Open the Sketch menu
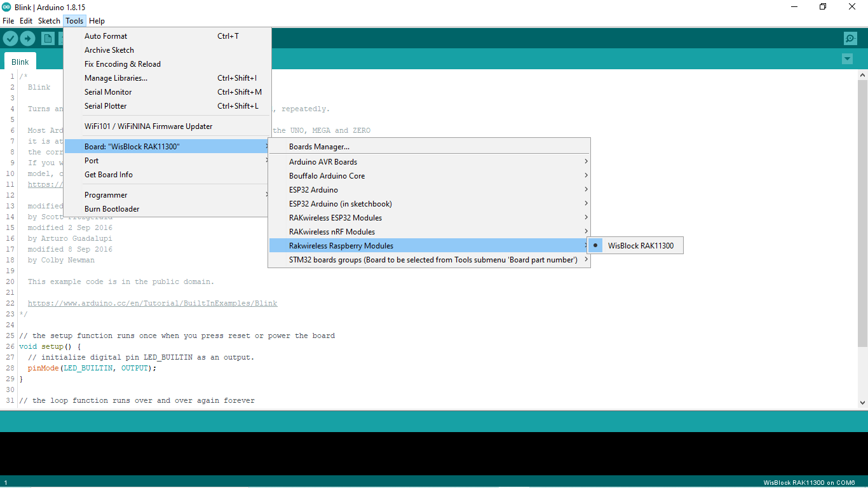 (49, 21)
